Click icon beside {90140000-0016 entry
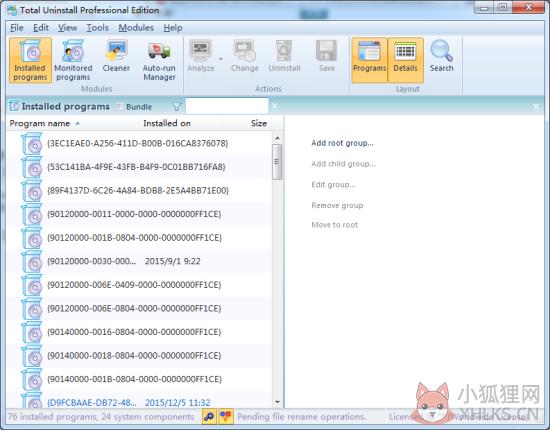Viewport: 550px width, 430px height. 32,332
